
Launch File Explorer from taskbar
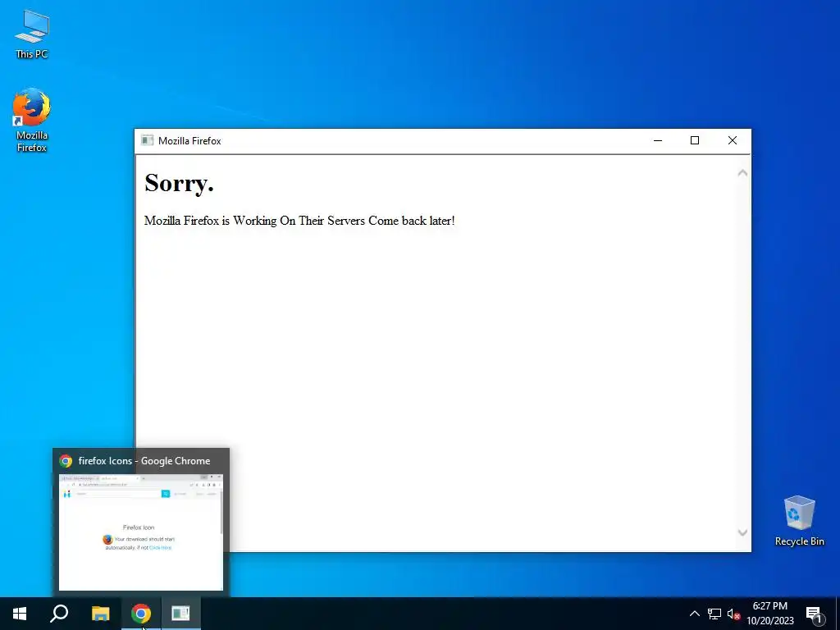100,614
